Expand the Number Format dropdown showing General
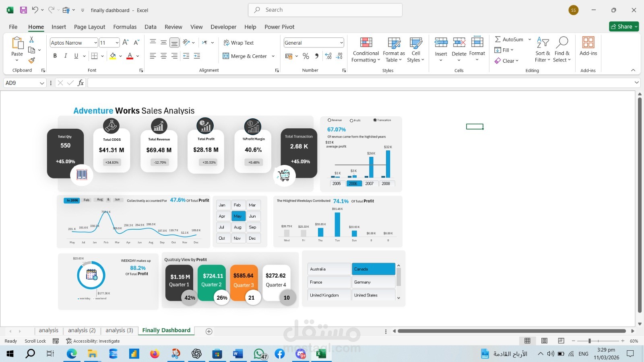Screen dimensions: 644x362 (341, 42)
